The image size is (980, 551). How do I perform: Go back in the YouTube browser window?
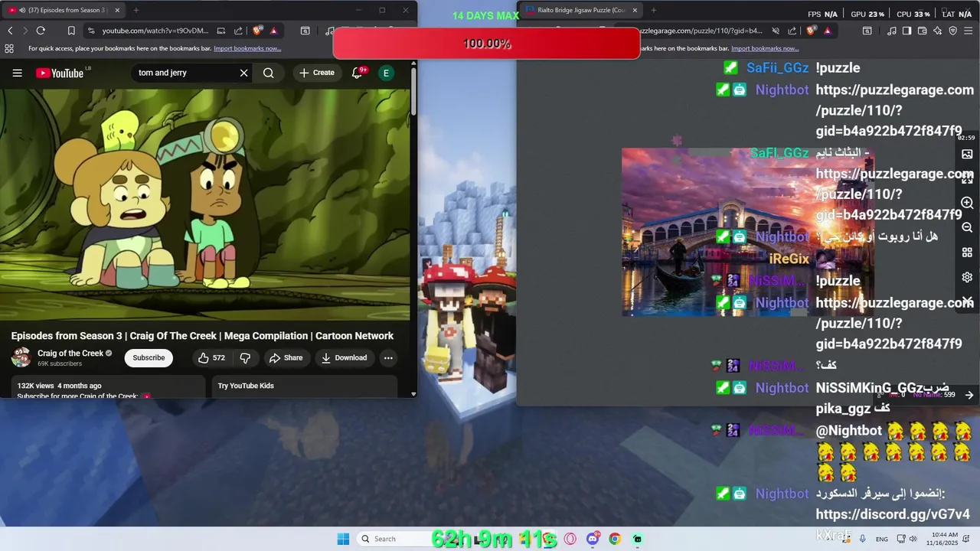(x=10, y=31)
